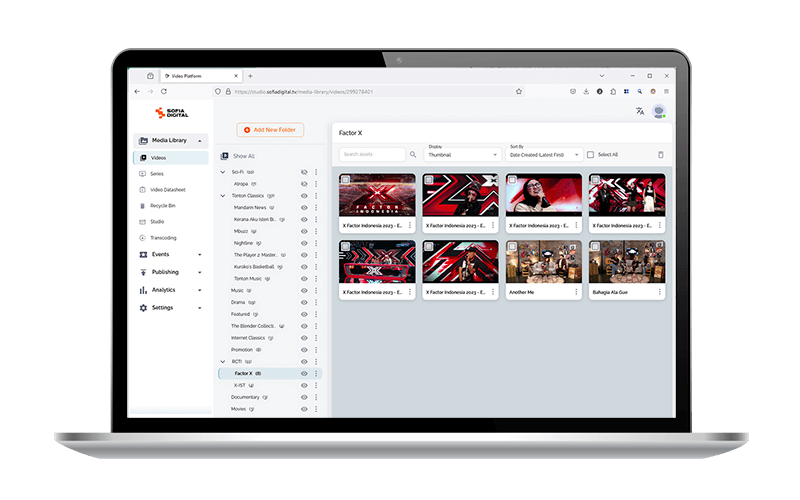Screen dimensions: 800x500
Task: Click the Sofia Digital logo
Action: pos(172,113)
